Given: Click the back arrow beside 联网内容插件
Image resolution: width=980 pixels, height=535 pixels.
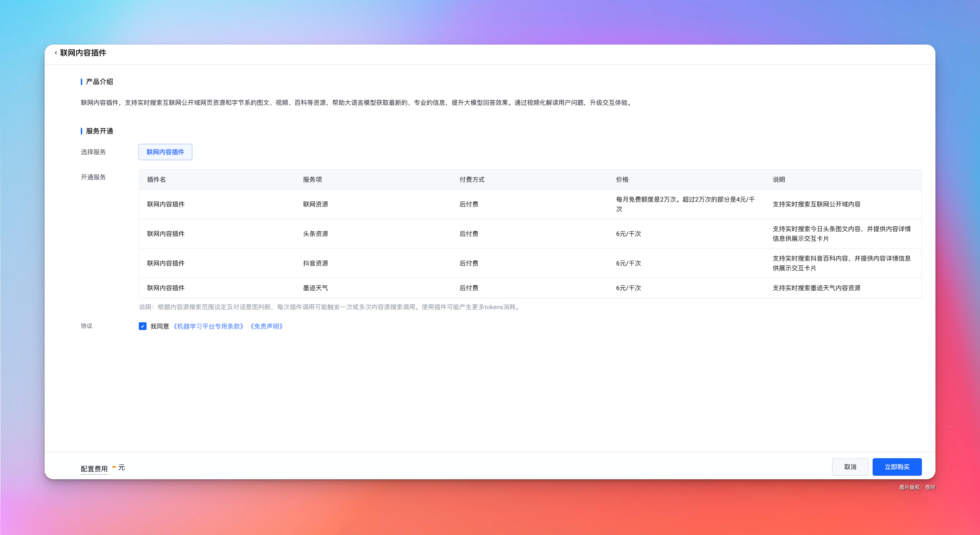Looking at the screenshot, I should pyautogui.click(x=56, y=53).
